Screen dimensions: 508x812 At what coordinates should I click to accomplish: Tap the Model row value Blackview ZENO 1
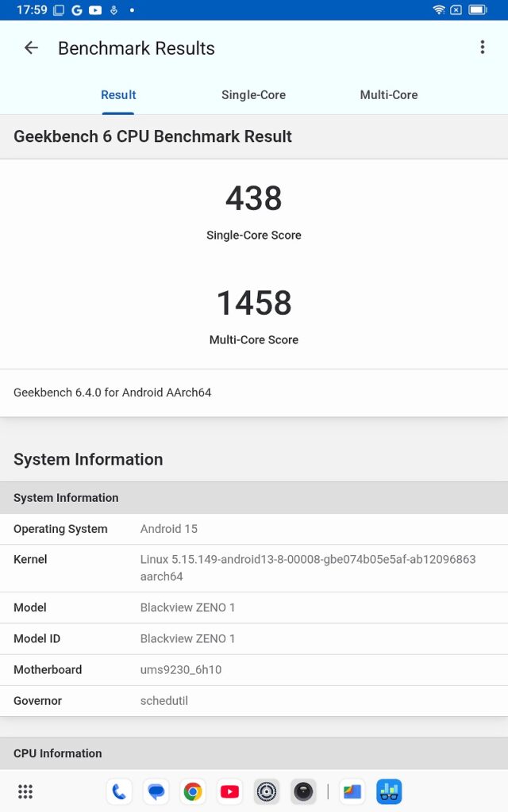coord(187,607)
